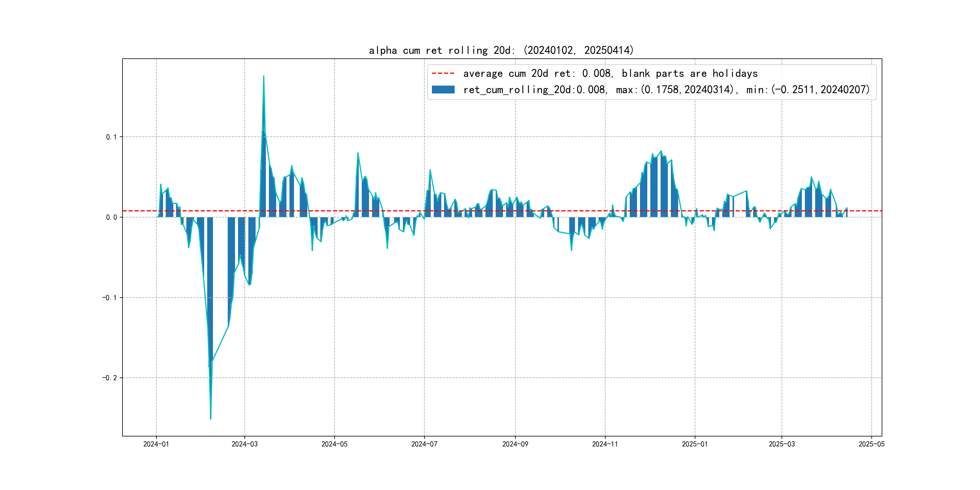980x490 pixels.
Task: Click the -0.1 y-axis tick label
Action: 109,298
